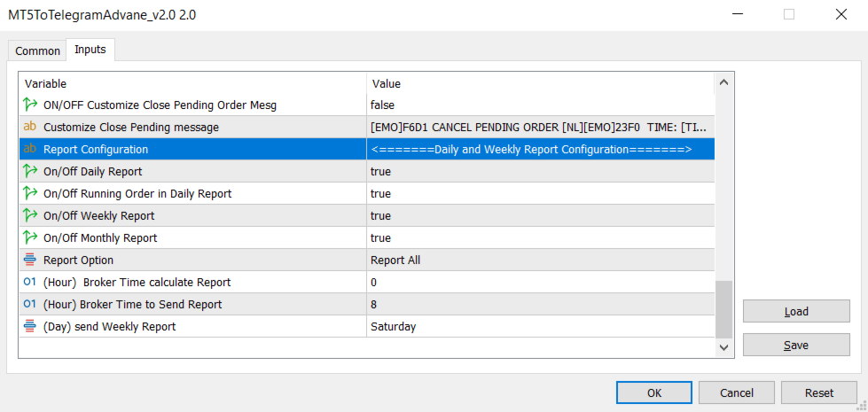Click the scroll down arrow of the inputs list
This screenshot has width=868, height=412.
tap(723, 347)
